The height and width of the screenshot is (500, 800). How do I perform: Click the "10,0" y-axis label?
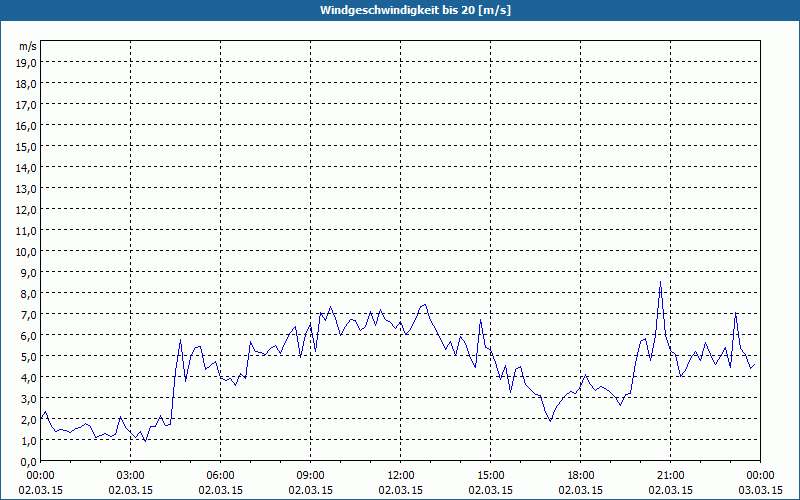click(27, 252)
